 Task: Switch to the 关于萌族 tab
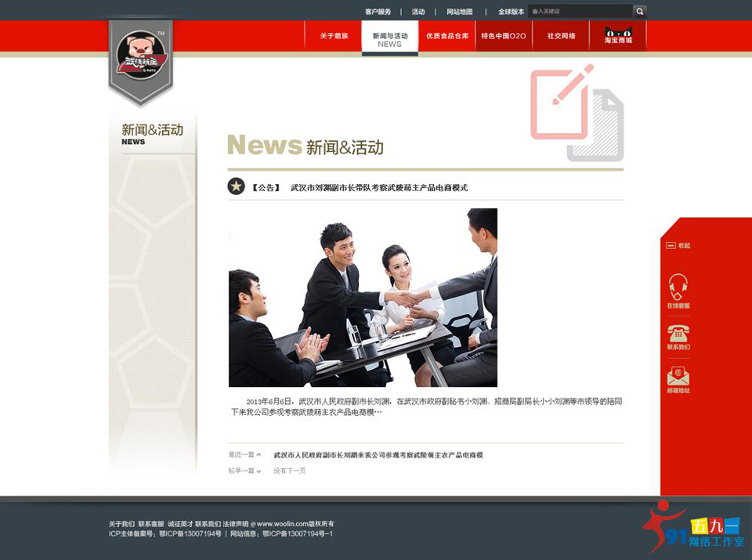click(334, 35)
